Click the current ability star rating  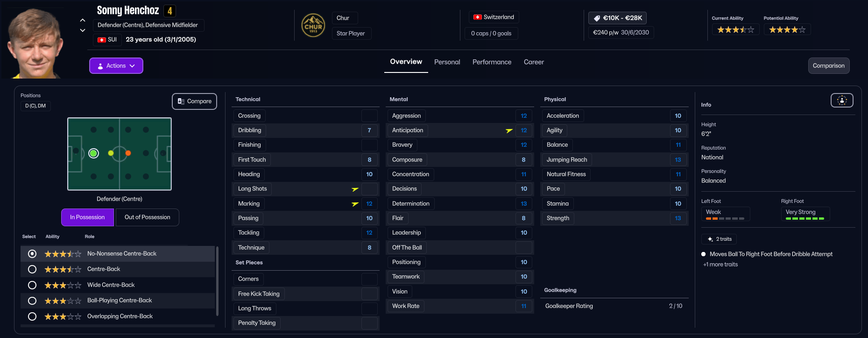(735, 30)
